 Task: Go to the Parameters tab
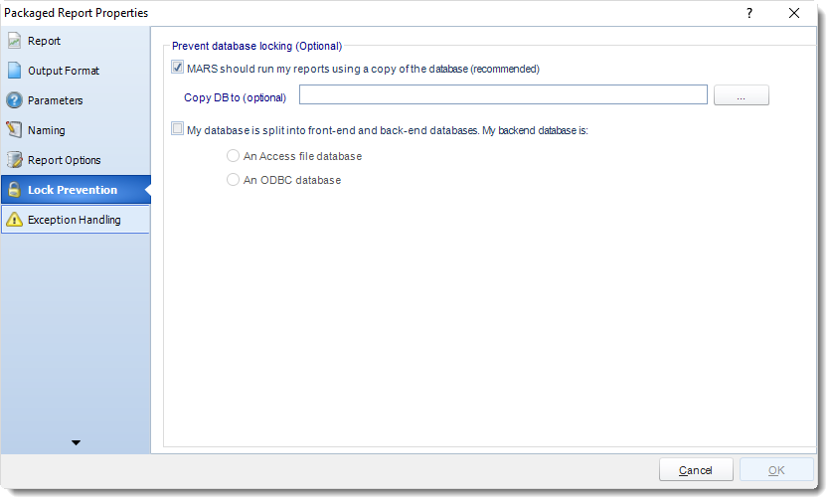click(x=56, y=100)
